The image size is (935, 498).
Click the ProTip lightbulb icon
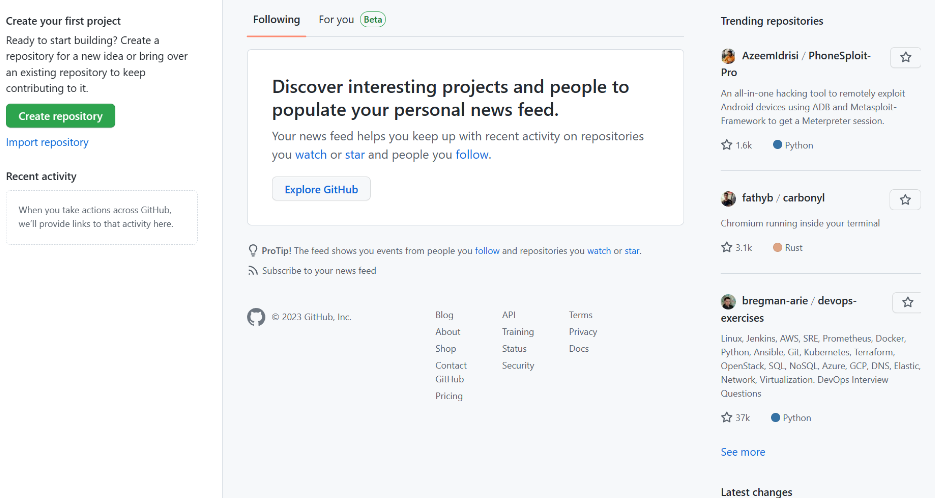click(253, 251)
